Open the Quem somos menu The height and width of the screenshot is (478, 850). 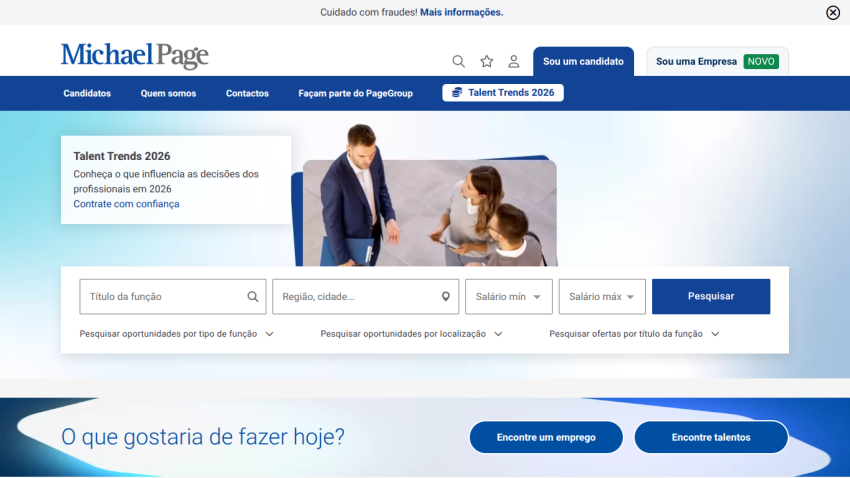pos(169,93)
